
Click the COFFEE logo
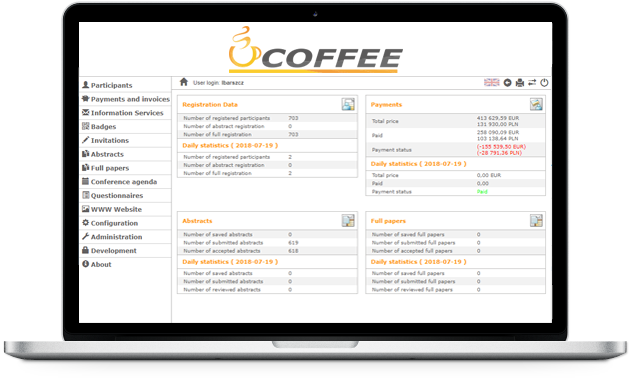coord(316,50)
